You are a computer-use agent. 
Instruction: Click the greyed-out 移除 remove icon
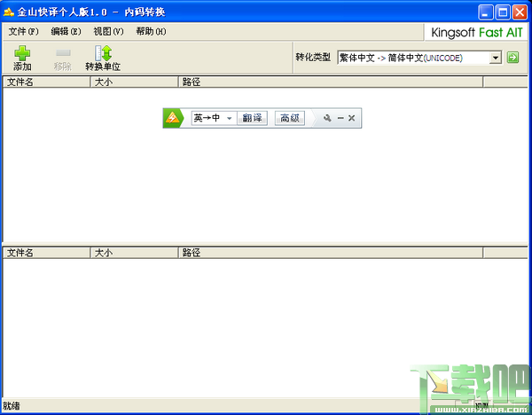63,52
